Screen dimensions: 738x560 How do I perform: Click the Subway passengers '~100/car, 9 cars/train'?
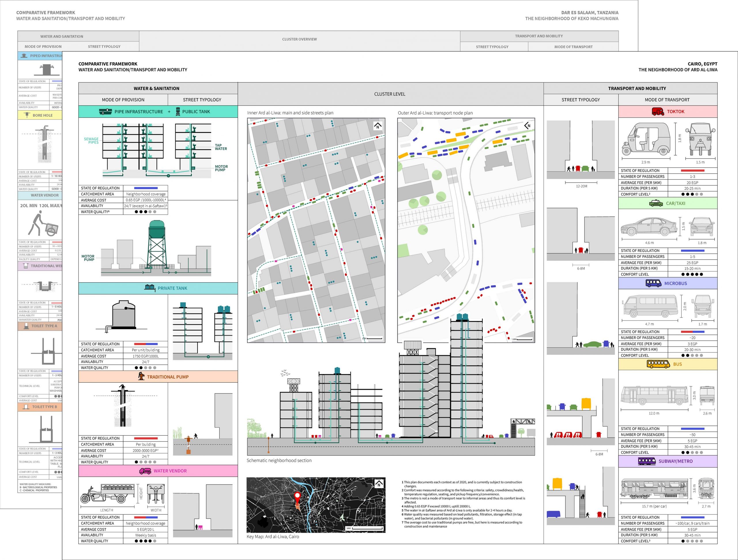692,523
